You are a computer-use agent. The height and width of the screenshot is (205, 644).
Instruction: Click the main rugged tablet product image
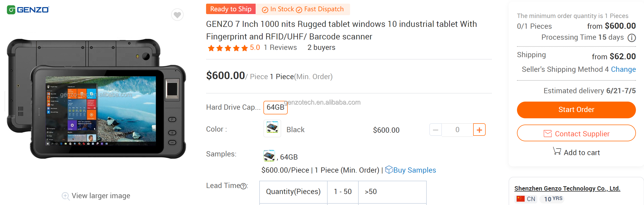pyautogui.click(x=97, y=99)
